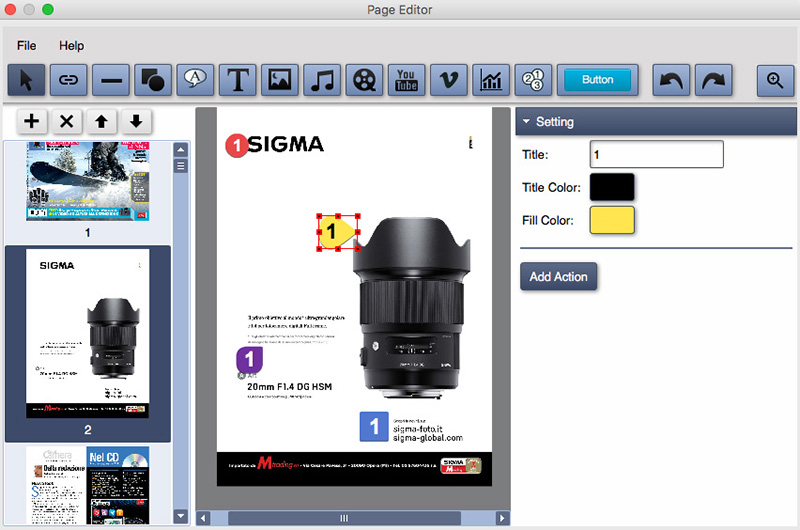Change the yellow Fill Color swatch

[x=612, y=220]
